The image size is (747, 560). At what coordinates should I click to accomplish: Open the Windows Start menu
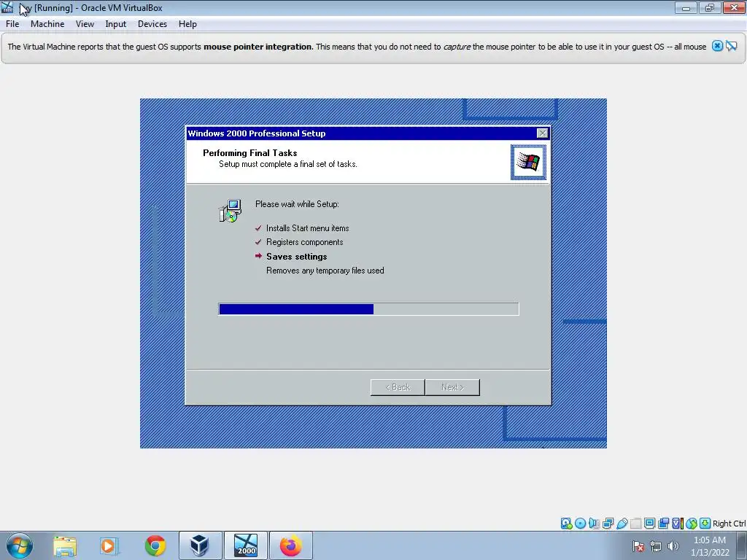click(20, 545)
